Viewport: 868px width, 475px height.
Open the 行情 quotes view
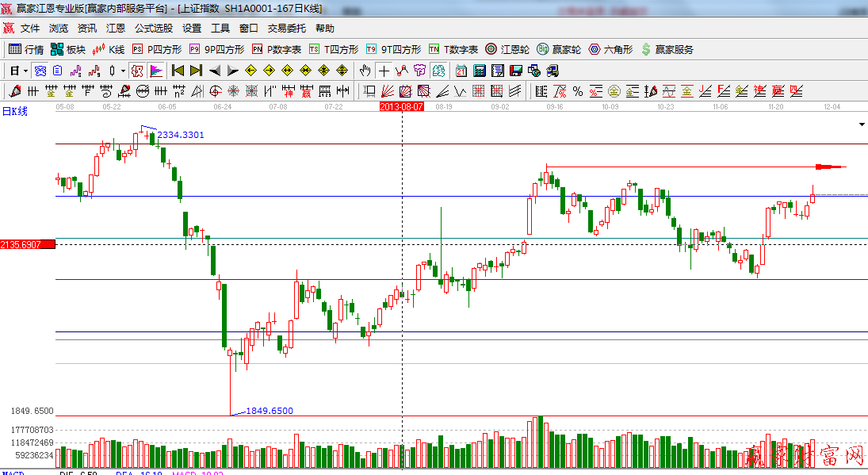pos(26,49)
